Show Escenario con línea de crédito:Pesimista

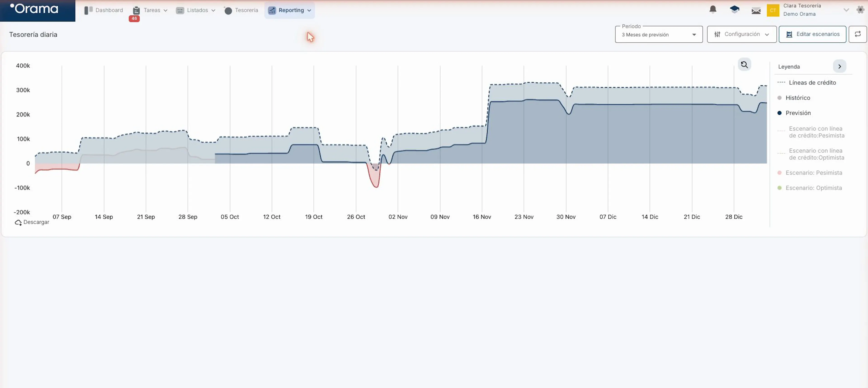coord(811,132)
